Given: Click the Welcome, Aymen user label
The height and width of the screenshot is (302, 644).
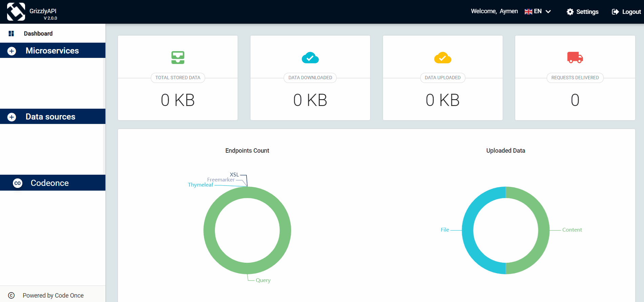Looking at the screenshot, I should pyautogui.click(x=494, y=11).
